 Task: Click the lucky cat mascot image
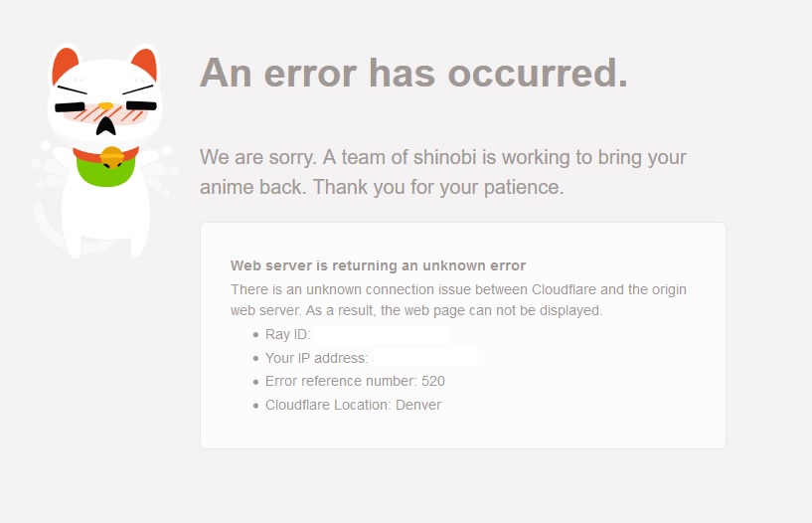tap(105, 151)
